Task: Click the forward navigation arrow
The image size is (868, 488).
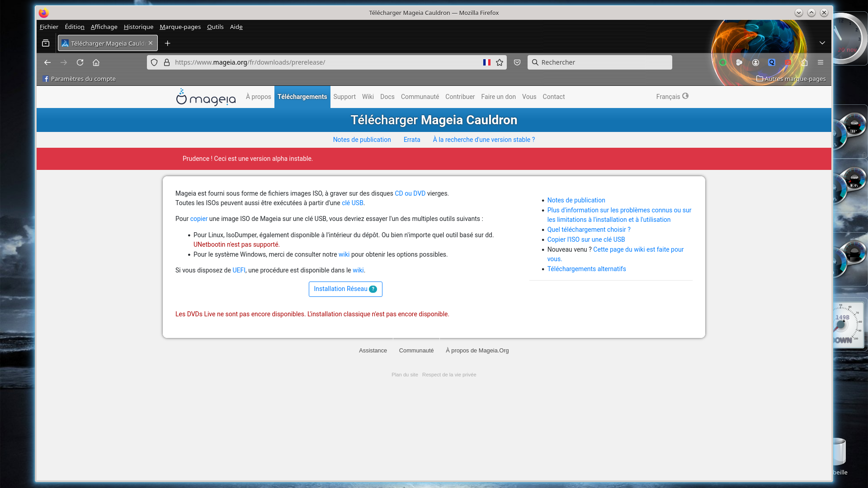Action: 64,62
